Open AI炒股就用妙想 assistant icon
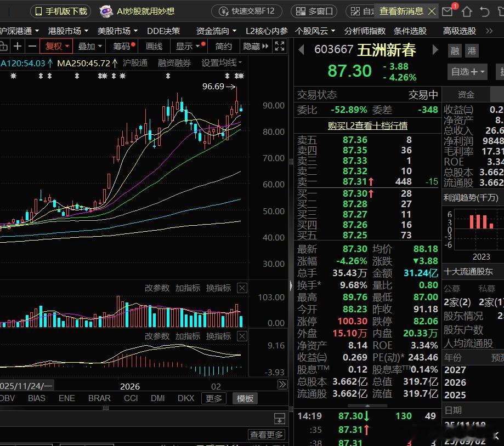The width and height of the screenshot is (504, 446). tap(106, 12)
